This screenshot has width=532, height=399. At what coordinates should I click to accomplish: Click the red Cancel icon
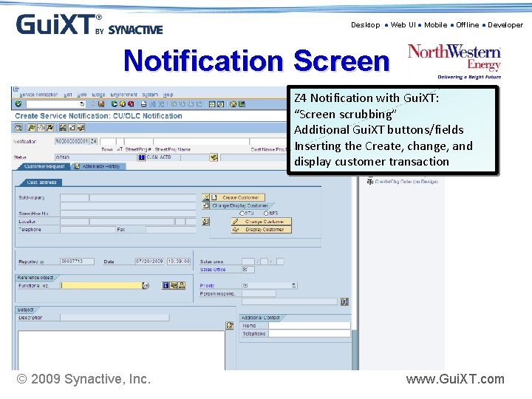coord(131,104)
